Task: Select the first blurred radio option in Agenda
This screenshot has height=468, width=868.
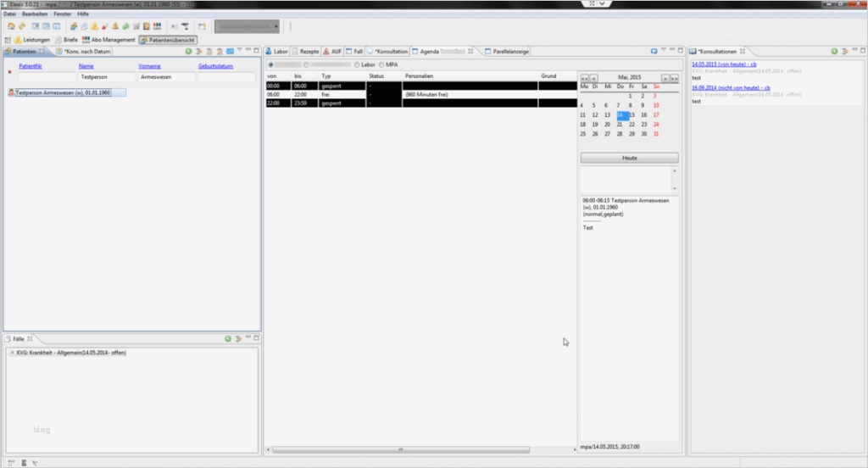Action: 285,64
